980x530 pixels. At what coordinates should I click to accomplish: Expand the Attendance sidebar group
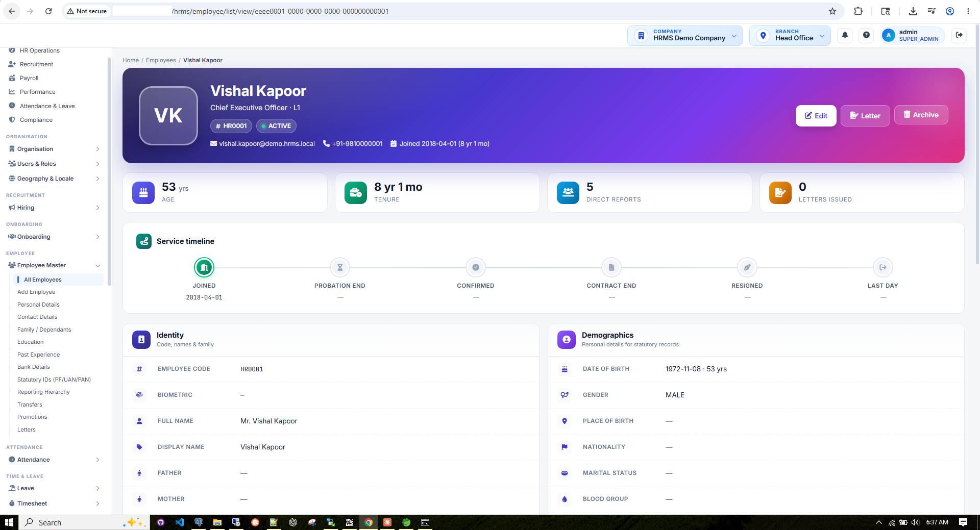(54, 460)
